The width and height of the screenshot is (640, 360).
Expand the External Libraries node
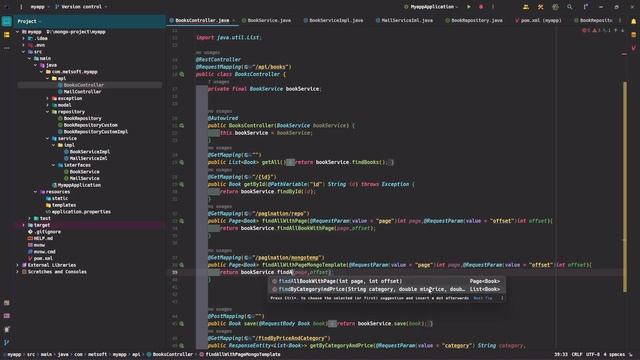18,265
